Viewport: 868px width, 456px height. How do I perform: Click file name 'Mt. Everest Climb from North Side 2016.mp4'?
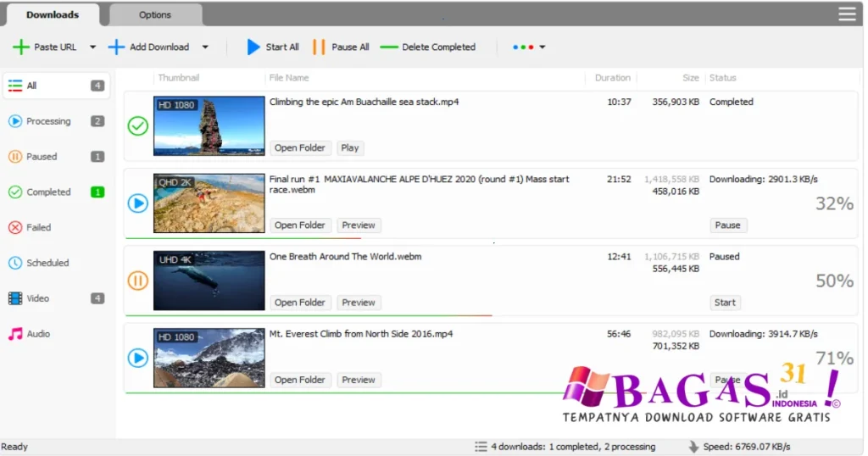point(361,334)
